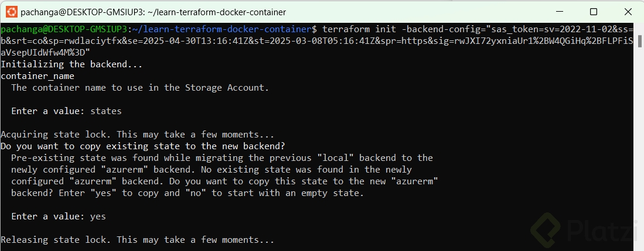Minimize the terminal window

click(560, 12)
